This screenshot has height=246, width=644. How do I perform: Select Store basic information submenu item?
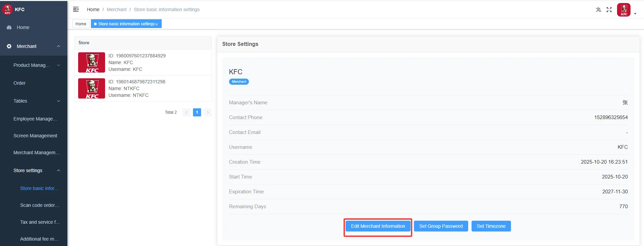click(34, 188)
